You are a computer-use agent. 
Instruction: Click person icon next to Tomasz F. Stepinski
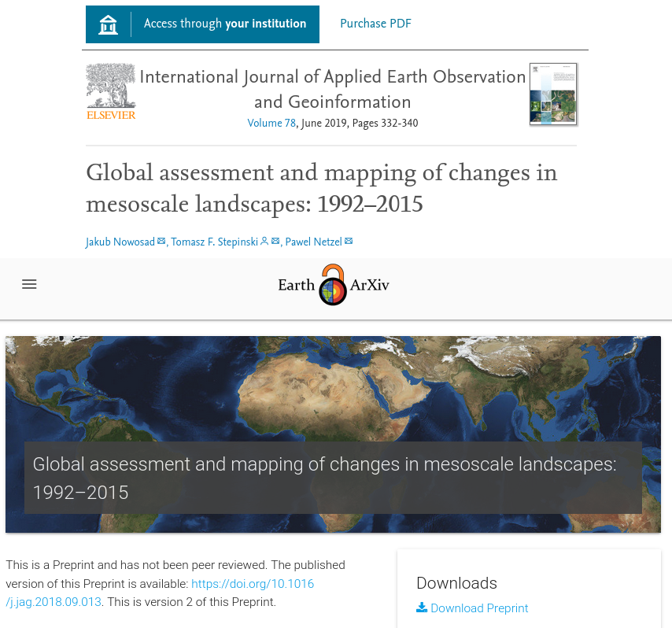point(264,242)
